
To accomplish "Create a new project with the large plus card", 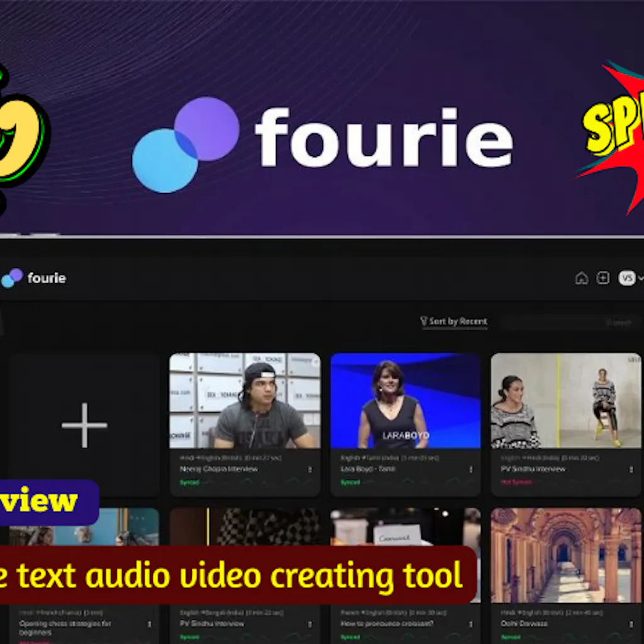I will pyautogui.click(x=84, y=425).
